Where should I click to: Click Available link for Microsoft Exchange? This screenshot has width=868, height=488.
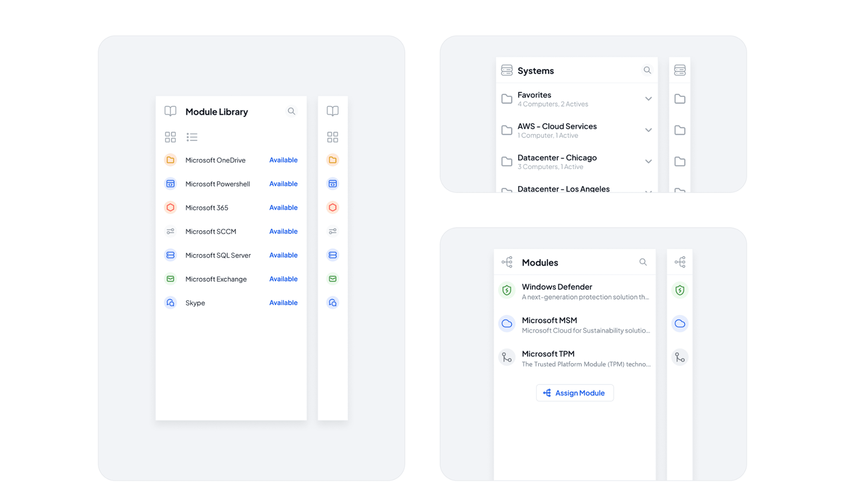(283, 279)
